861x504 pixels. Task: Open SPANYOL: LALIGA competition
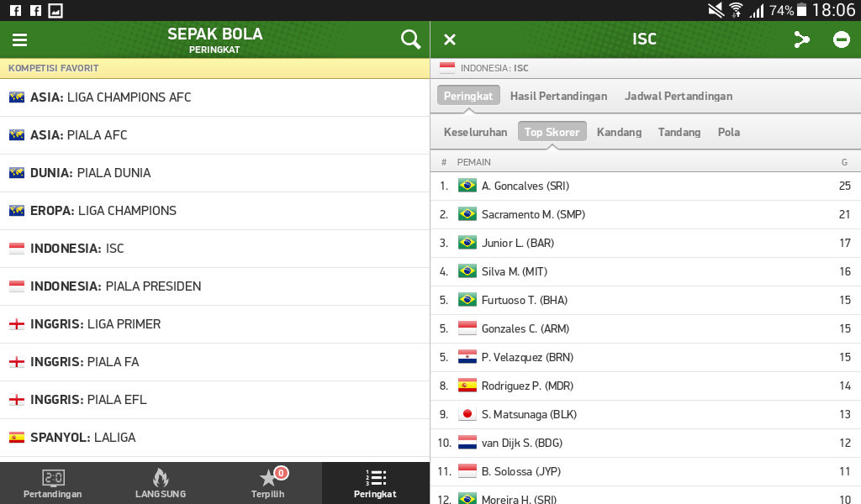click(214, 438)
